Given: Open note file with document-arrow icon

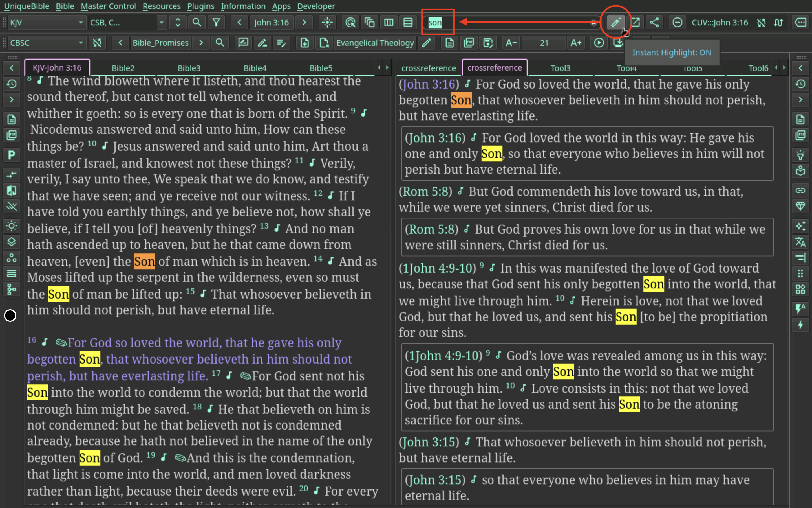Looking at the screenshot, I should coord(324,43).
